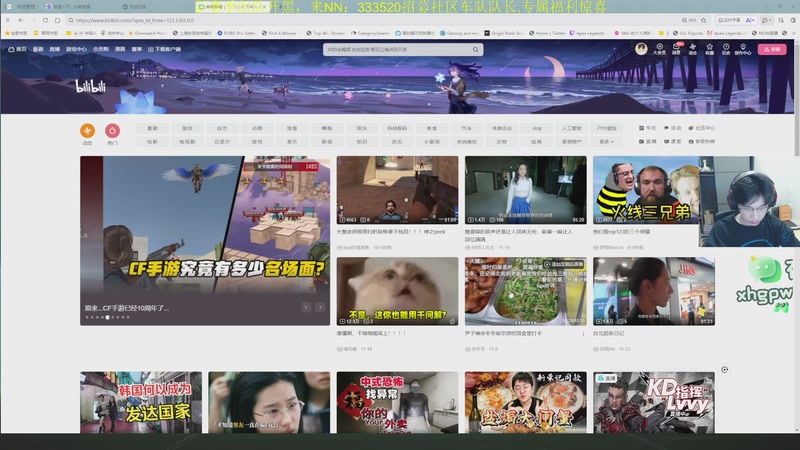The image size is (800, 450).
Task: Select first carousel indicator dot
Action: tap(87, 317)
